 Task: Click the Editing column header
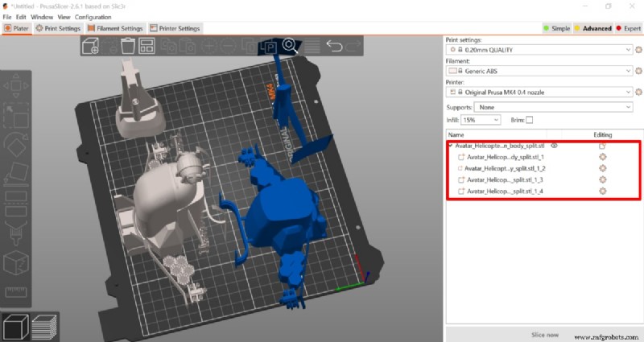coord(602,134)
